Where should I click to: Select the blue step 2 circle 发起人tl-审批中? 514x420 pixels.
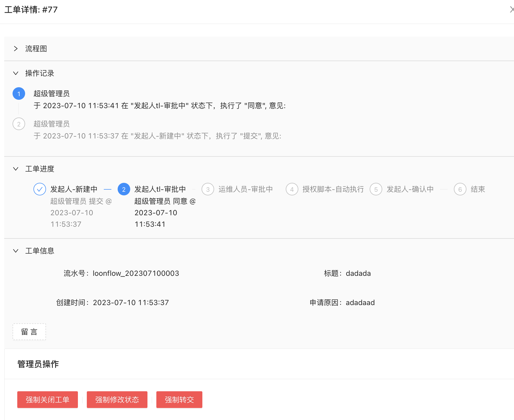tap(124, 189)
